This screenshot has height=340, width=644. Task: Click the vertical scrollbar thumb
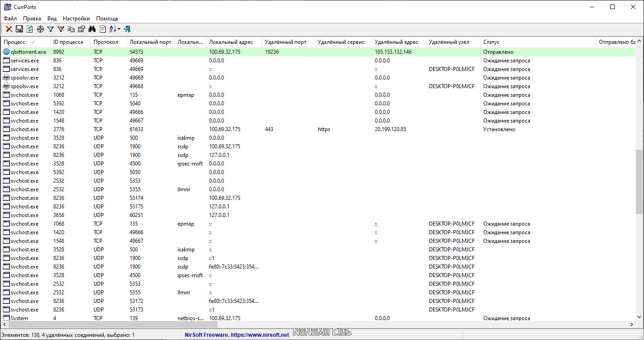[x=639, y=181]
